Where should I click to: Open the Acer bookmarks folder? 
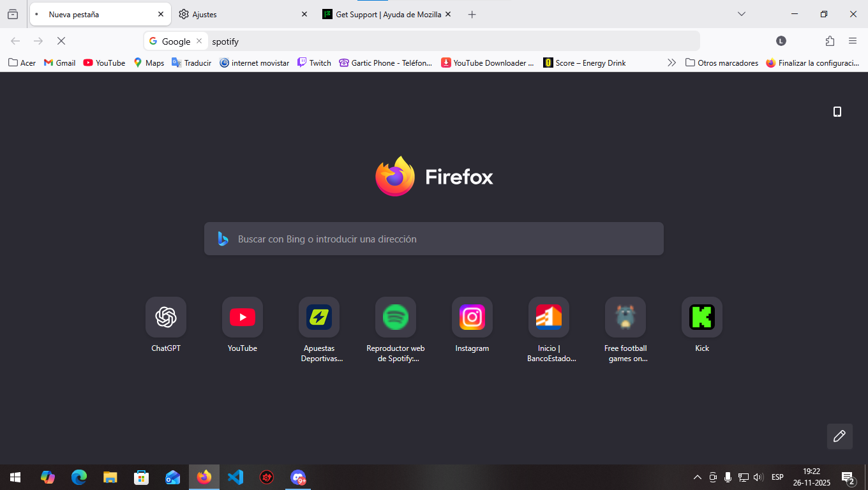coord(22,63)
